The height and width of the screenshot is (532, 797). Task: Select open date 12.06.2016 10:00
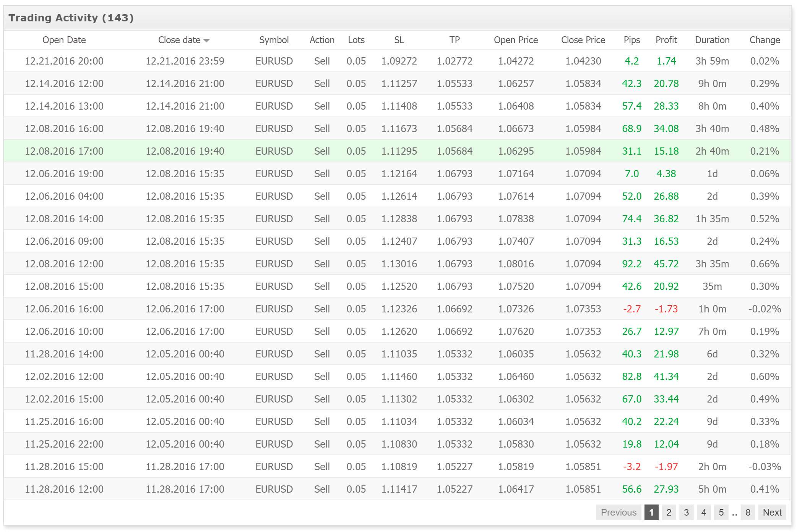(64, 331)
